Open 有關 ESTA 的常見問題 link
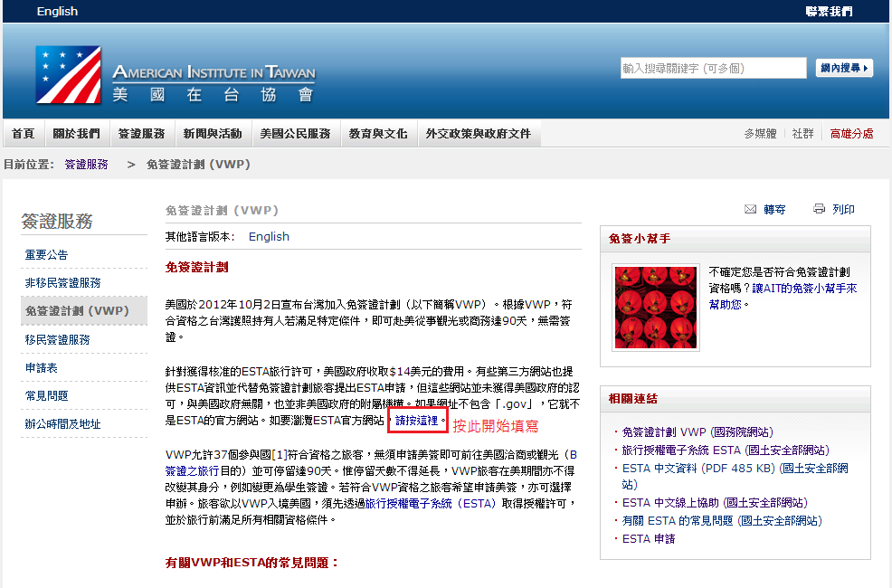 722,521
